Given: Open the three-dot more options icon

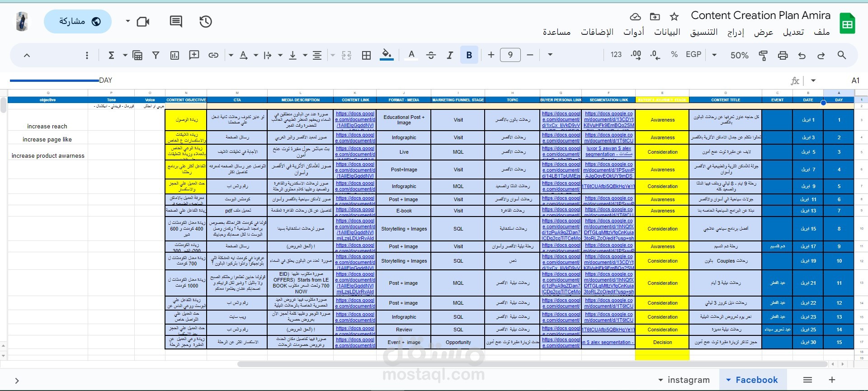Looking at the screenshot, I should coord(87,55).
